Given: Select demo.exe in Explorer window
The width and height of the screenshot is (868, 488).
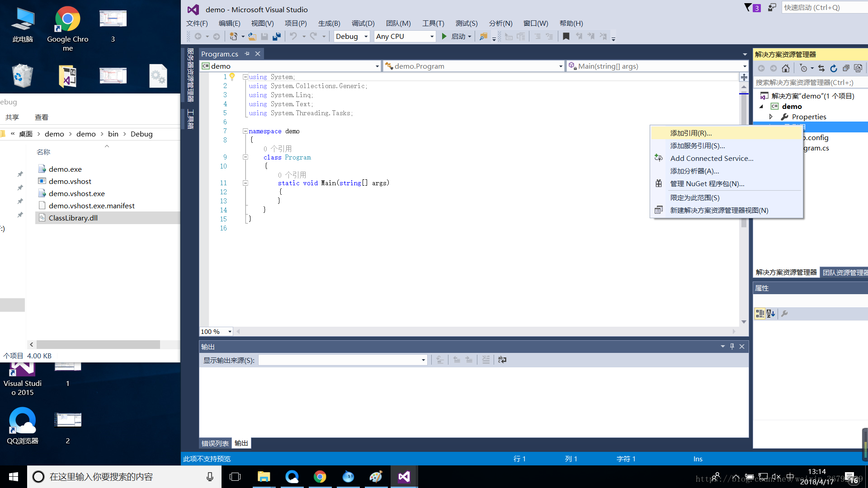Looking at the screenshot, I should [x=65, y=169].
